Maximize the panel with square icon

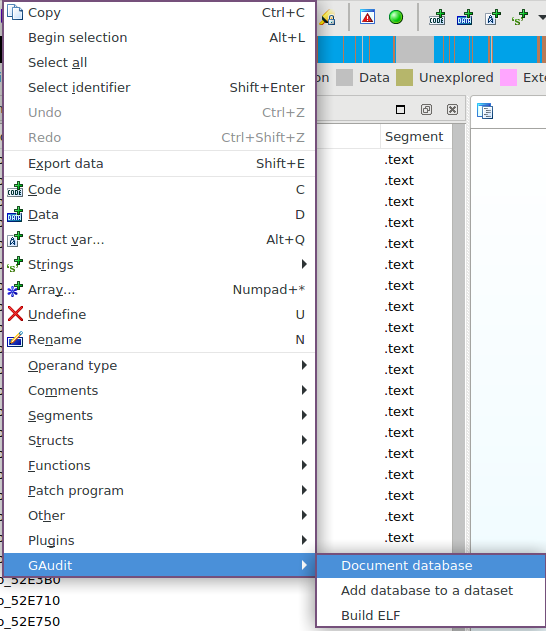(400, 109)
